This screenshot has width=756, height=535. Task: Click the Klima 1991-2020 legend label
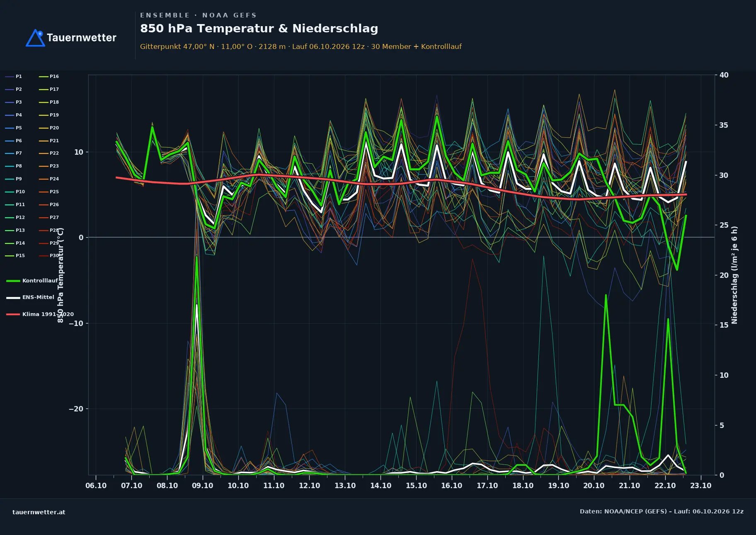pyautogui.click(x=48, y=314)
